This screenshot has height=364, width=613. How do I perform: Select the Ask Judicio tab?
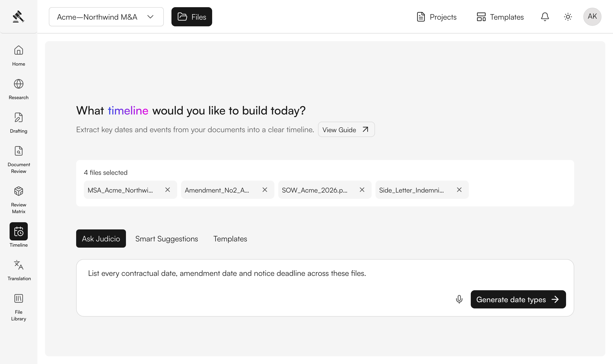[x=101, y=239]
